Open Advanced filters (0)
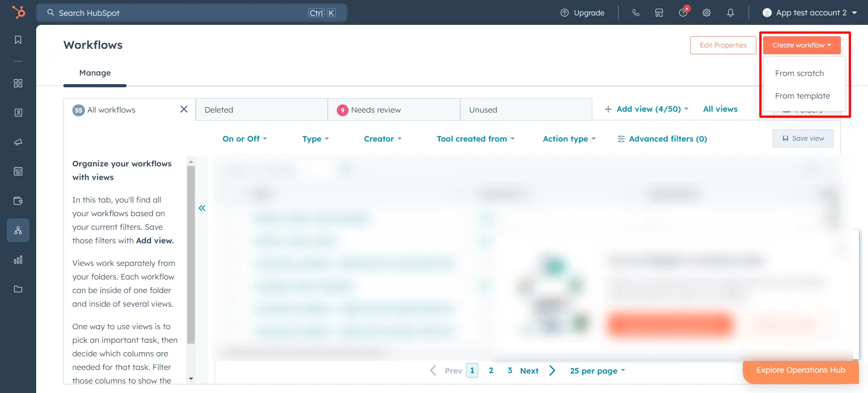Viewport: 868px width, 393px height. click(662, 139)
